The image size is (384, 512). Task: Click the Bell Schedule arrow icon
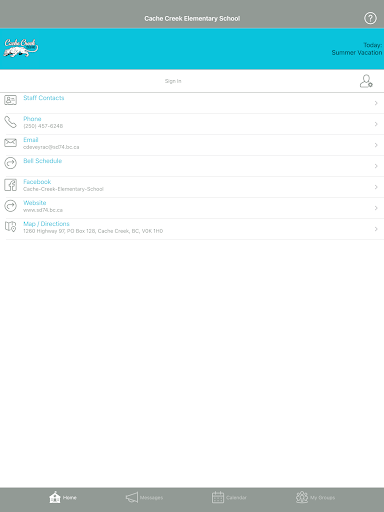[10, 163]
